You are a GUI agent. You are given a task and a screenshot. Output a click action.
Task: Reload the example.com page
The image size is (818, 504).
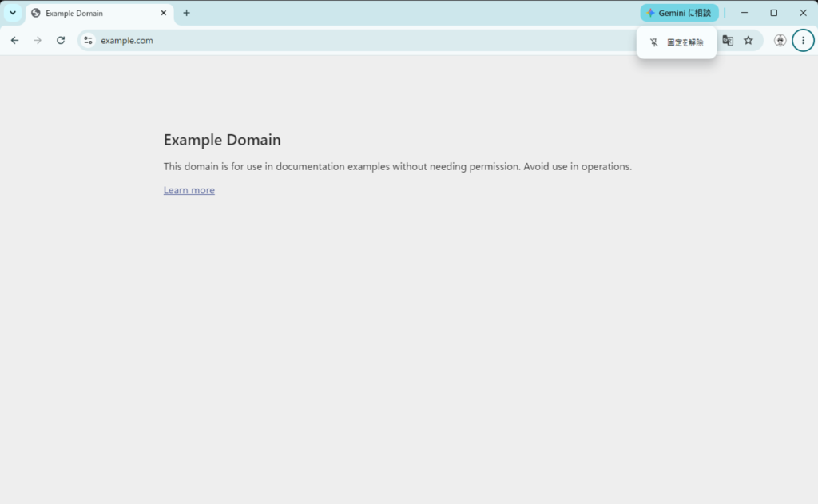61,40
